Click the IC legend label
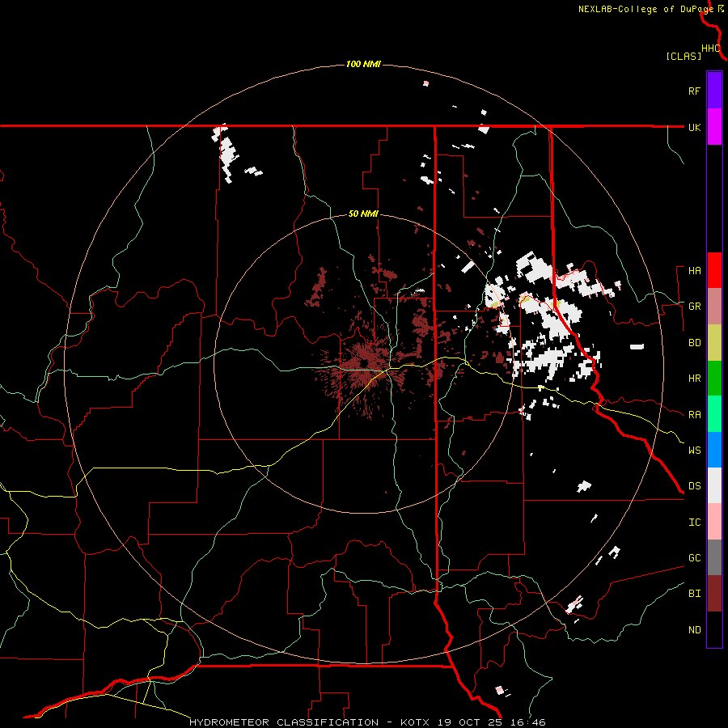Image resolution: width=728 pixels, height=728 pixels. 694,523
